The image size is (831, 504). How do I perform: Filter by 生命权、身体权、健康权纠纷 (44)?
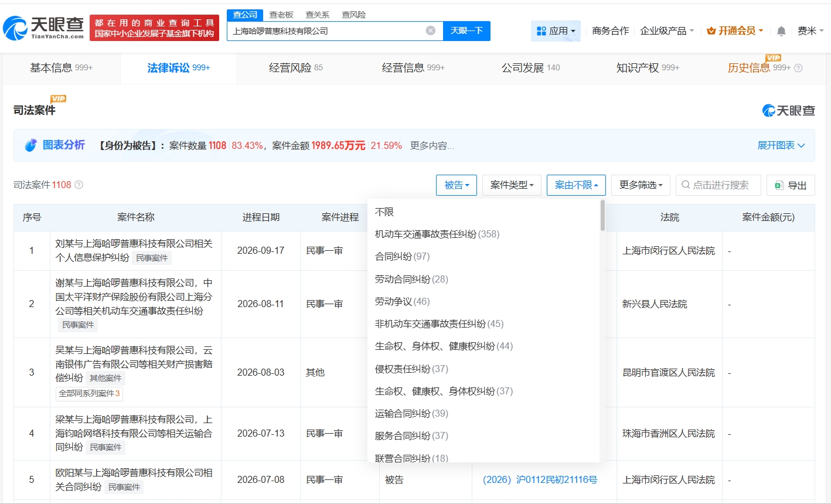(x=483, y=346)
